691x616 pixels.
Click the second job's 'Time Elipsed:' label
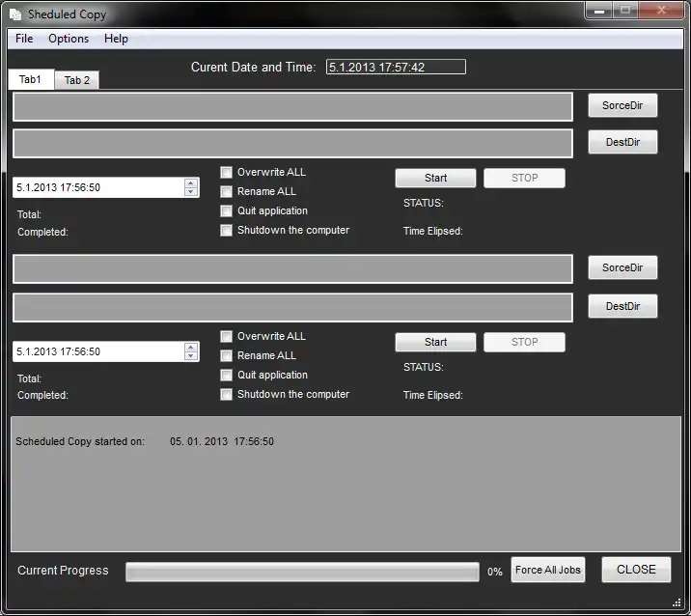(432, 395)
